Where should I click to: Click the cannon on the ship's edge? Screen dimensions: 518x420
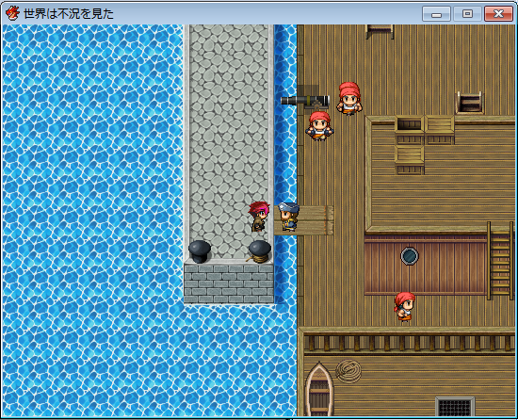pos(305,101)
